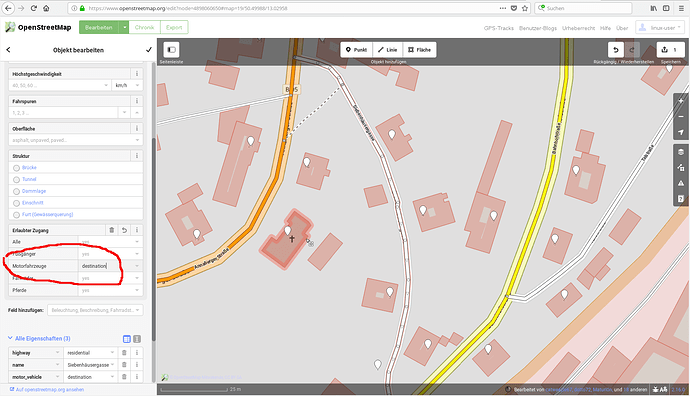Open the Pferde access dropdown
690x396 pixels.
click(137, 290)
